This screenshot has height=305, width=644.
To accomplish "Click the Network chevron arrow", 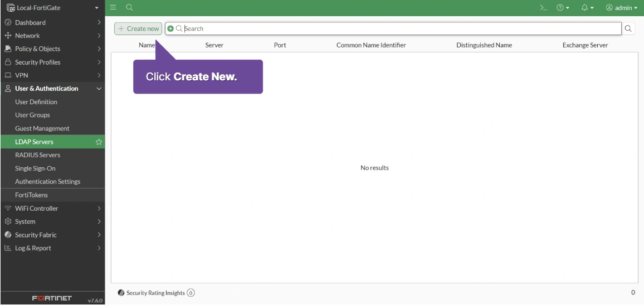I will pos(99,36).
